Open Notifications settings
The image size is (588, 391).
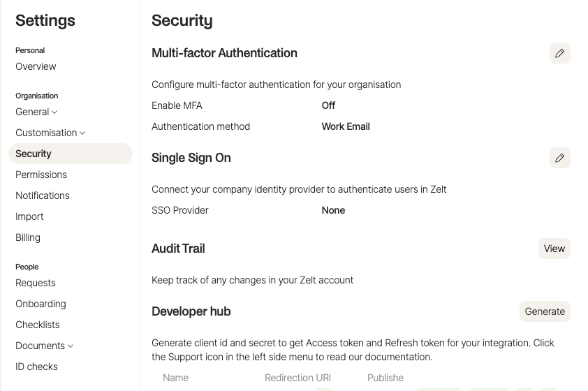pyautogui.click(x=43, y=195)
